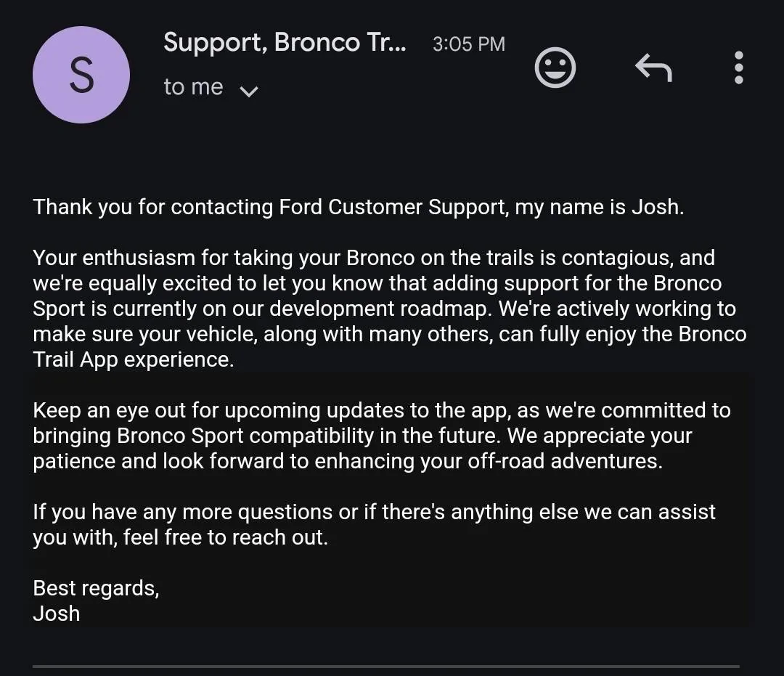Click 'Josh' in the greeting sentence
The width and height of the screenshot is (784, 676).
tap(656, 207)
